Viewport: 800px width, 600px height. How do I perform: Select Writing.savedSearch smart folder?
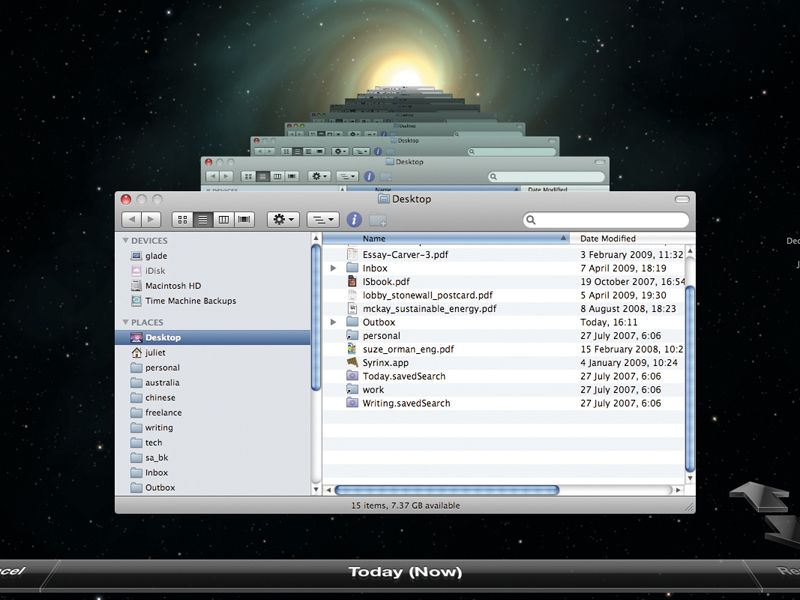point(406,403)
